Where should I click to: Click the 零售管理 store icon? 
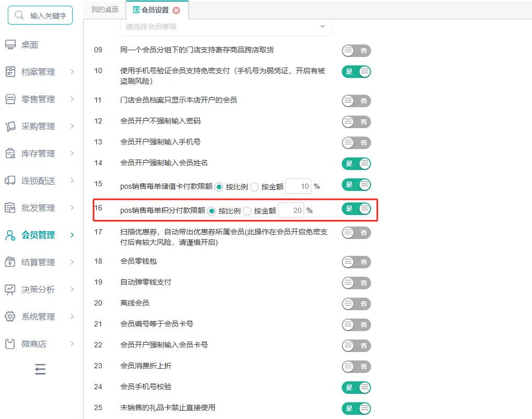pyautogui.click(x=10, y=99)
